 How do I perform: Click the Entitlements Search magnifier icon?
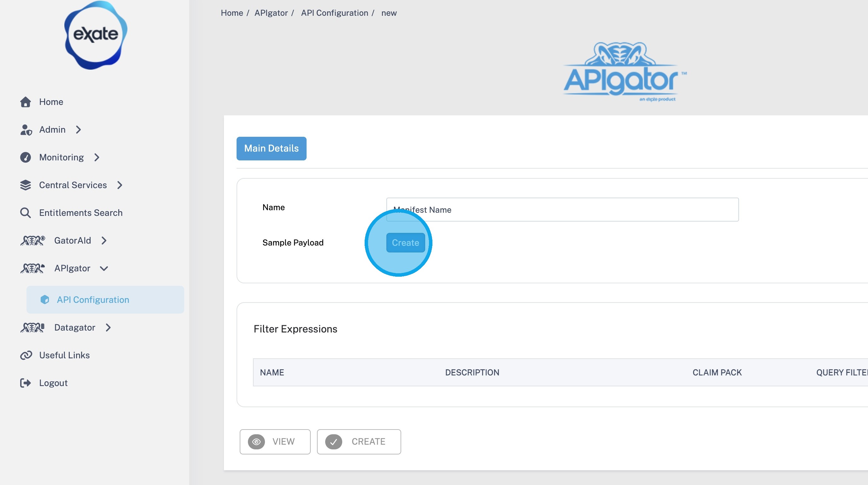[26, 213]
